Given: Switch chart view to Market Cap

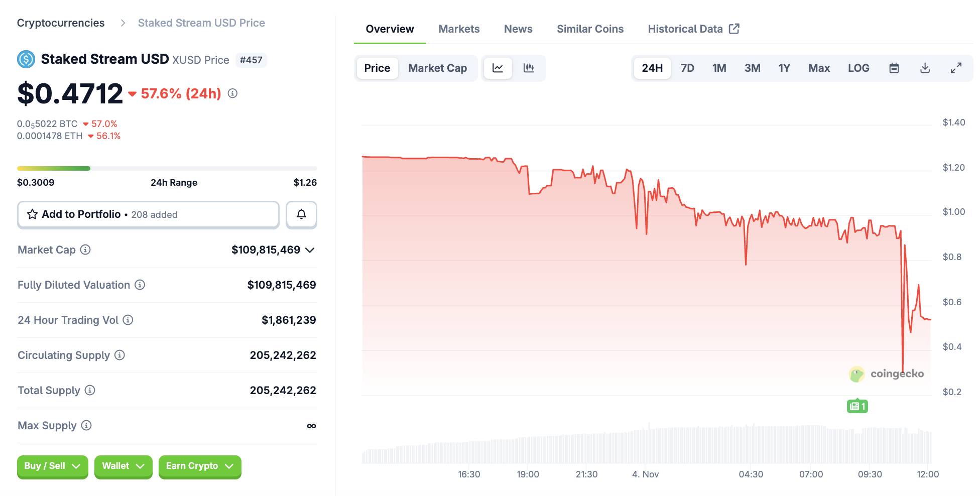Looking at the screenshot, I should click(x=437, y=68).
